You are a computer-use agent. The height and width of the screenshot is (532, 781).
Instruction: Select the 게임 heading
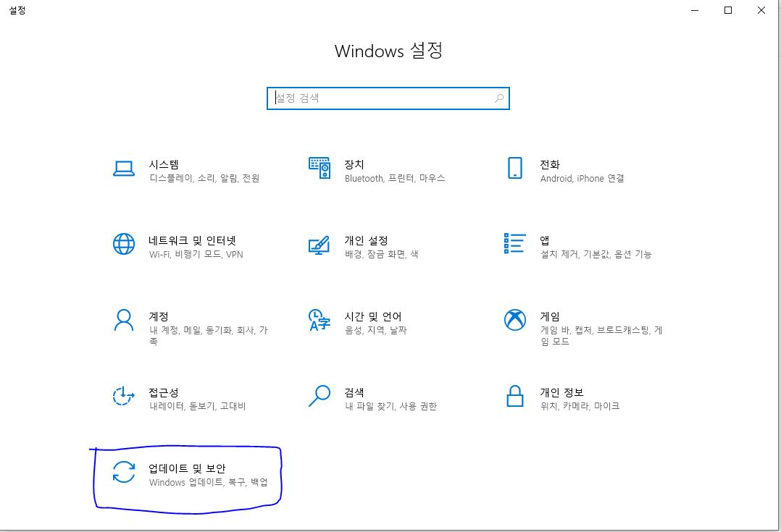[550, 316]
